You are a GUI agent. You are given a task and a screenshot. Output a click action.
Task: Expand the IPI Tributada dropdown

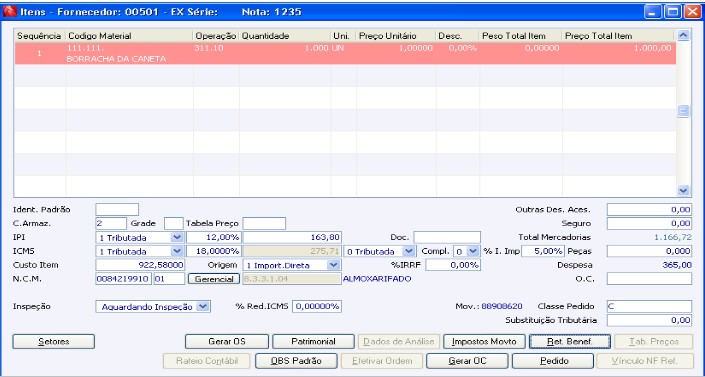coord(177,237)
